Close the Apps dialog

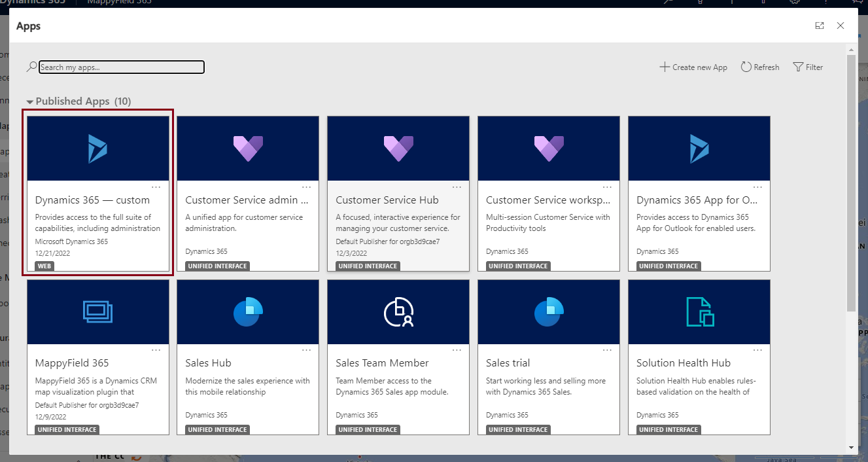[x=841, y=26]
